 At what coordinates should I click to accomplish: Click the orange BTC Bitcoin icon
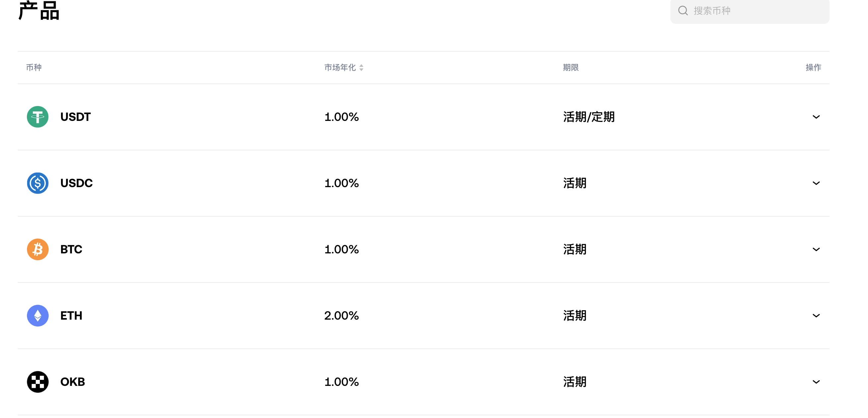point(37,249)
